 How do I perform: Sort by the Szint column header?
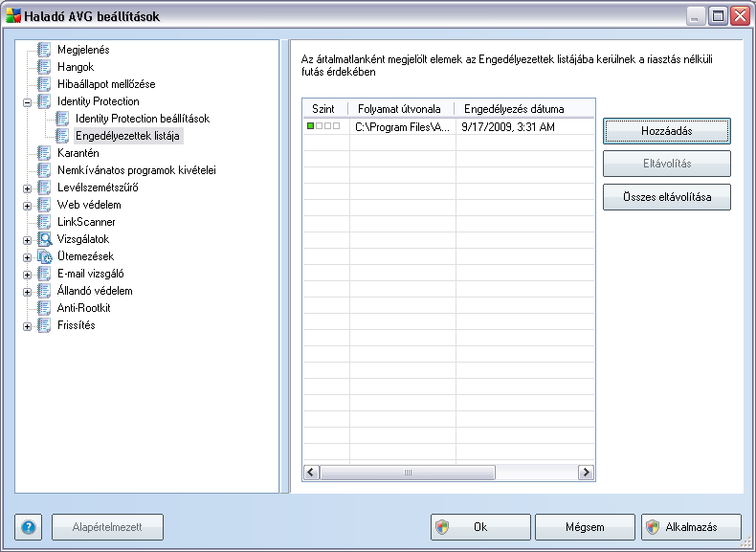point(325,109)
